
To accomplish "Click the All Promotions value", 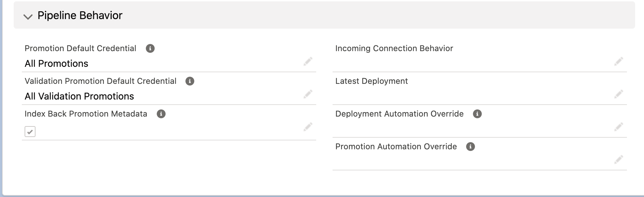I will (x=56, y=63).
